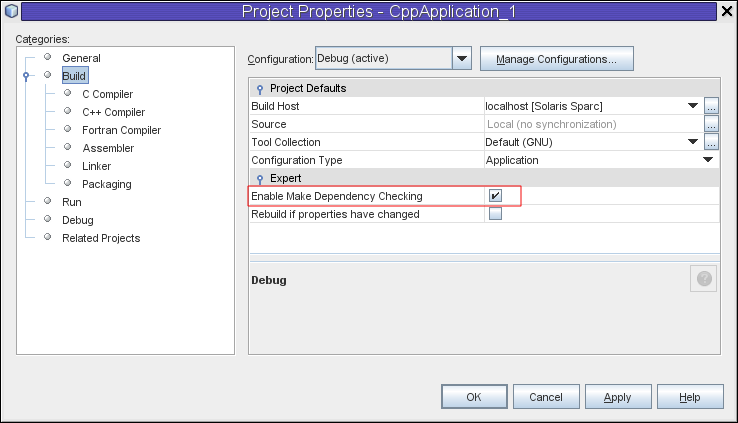
Task: Click the window menu icon in title bar
Action: tap(11, 12)
